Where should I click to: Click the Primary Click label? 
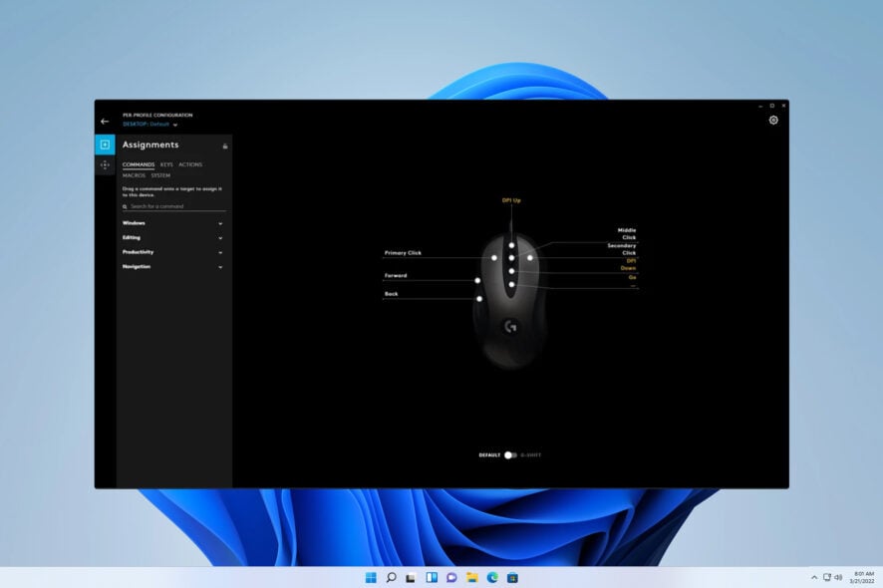tap(403, 253)
